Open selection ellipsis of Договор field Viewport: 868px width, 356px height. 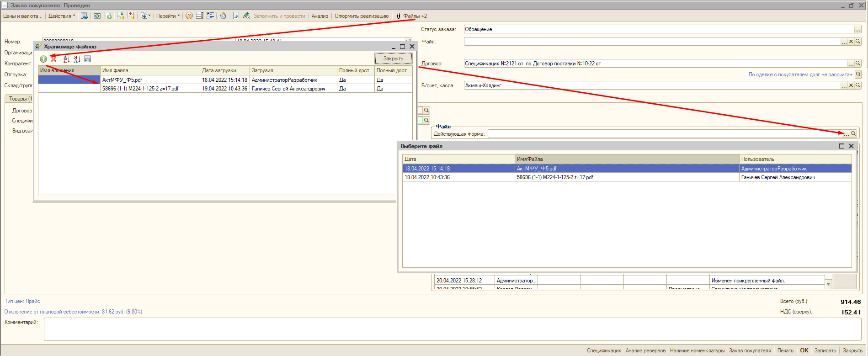coord(851,64)
